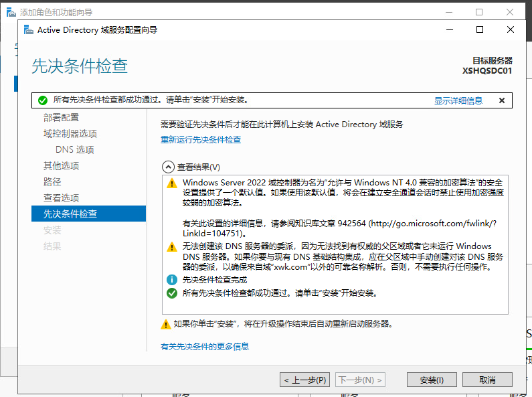Close the background 添加角色和功能向导 window
Screen dimensions: 532x397
(x=510, y=12)
